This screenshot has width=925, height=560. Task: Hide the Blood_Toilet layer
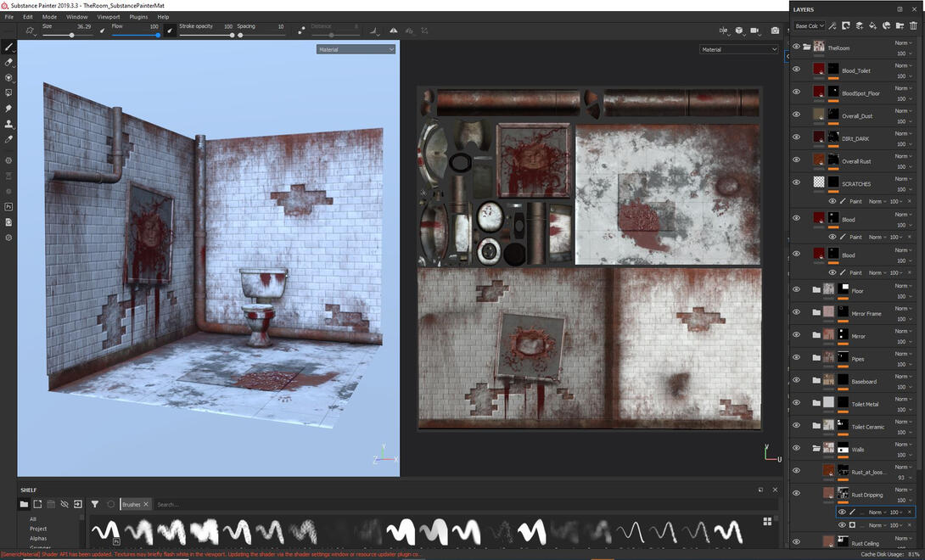pos(796,70)
